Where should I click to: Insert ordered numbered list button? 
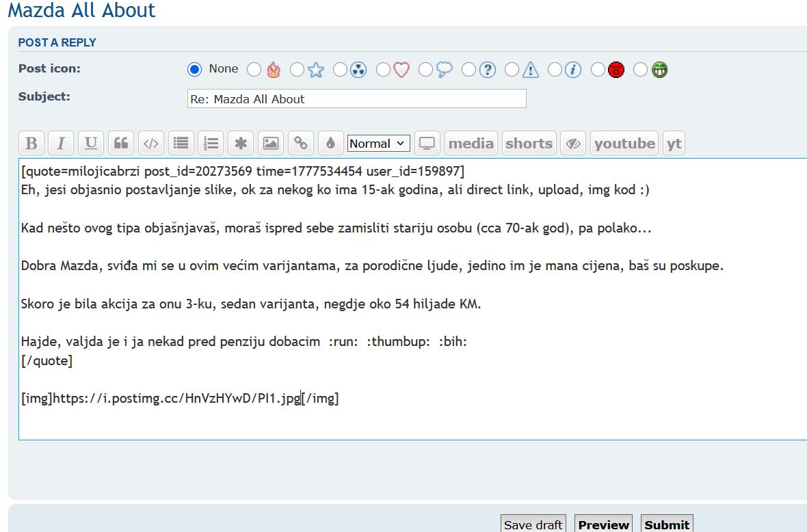coord(211,143)
